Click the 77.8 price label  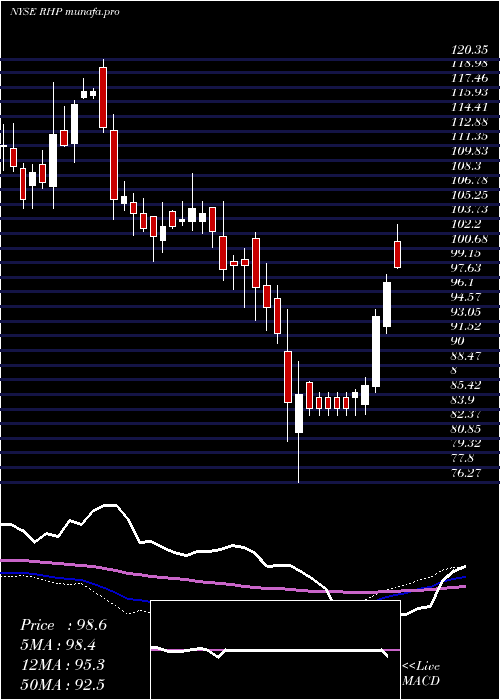[x=463, y=458]
